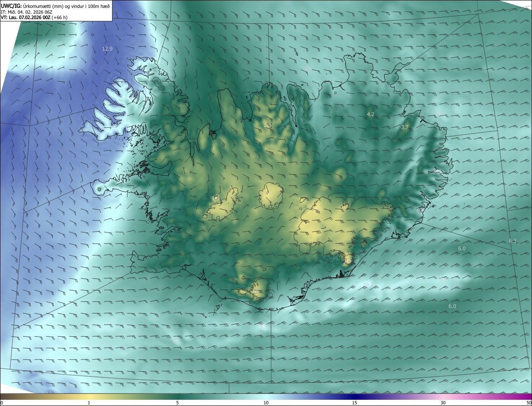
Task: Click the 6.3 value label on the map
Action: [x=512, y=241]
